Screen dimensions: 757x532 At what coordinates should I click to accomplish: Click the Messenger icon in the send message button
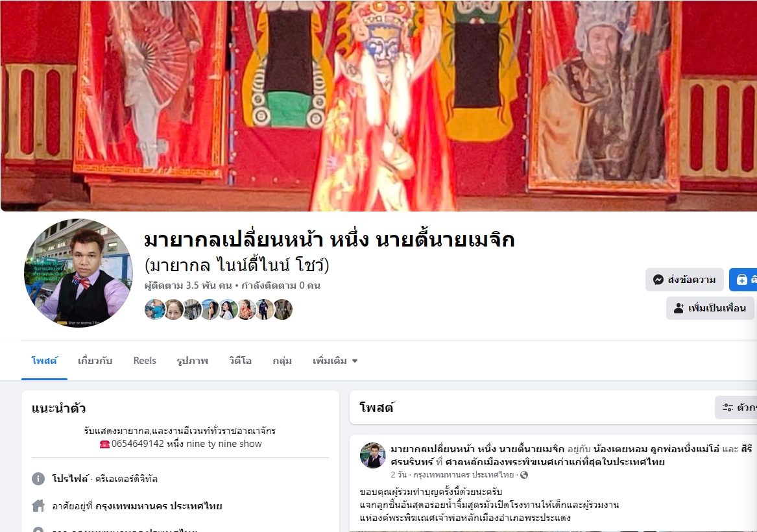click(x=658, y=280)
